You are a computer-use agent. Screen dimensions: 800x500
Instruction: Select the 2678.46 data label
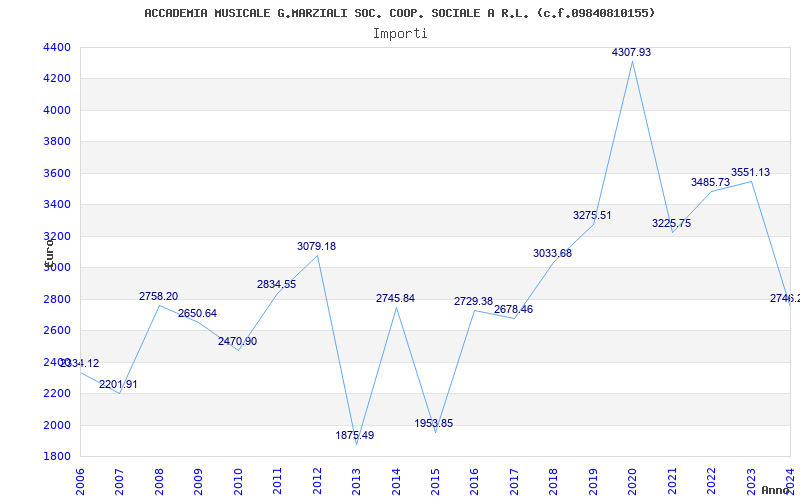coord(513,309)
